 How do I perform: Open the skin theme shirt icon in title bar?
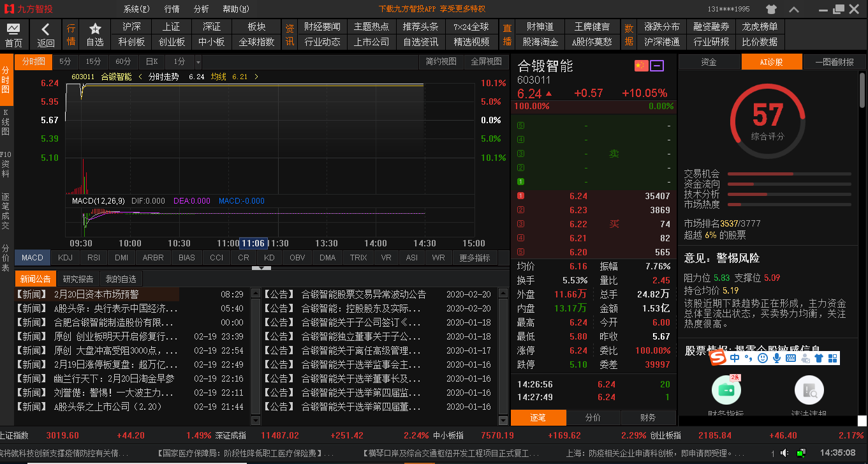[x=772, y=9]
